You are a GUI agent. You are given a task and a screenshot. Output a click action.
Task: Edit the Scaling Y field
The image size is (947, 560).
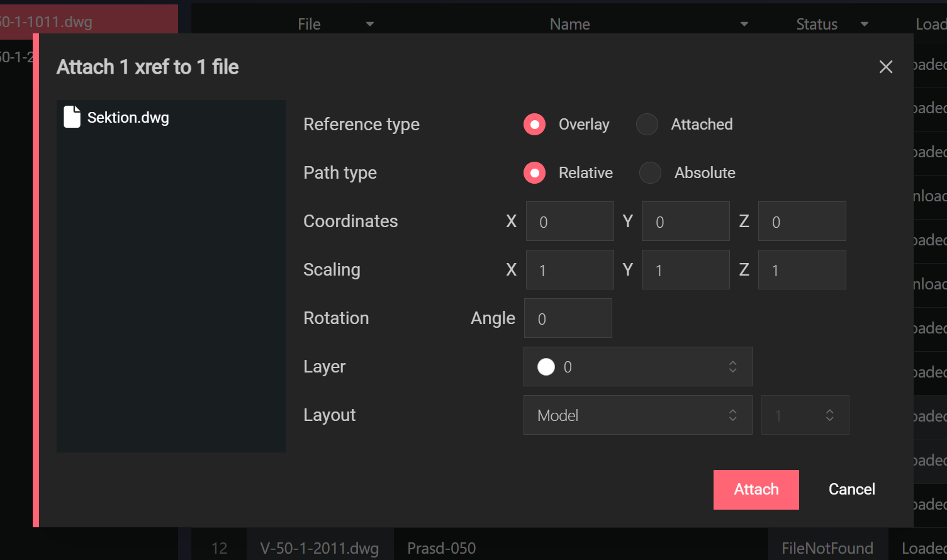click(685, 270)
